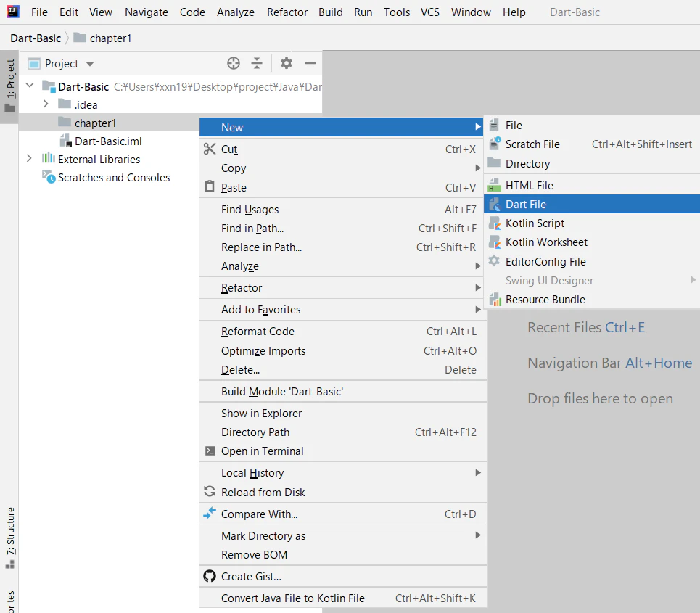Choose Show in Explorer

pyautogui.click(x=343, y=413)
